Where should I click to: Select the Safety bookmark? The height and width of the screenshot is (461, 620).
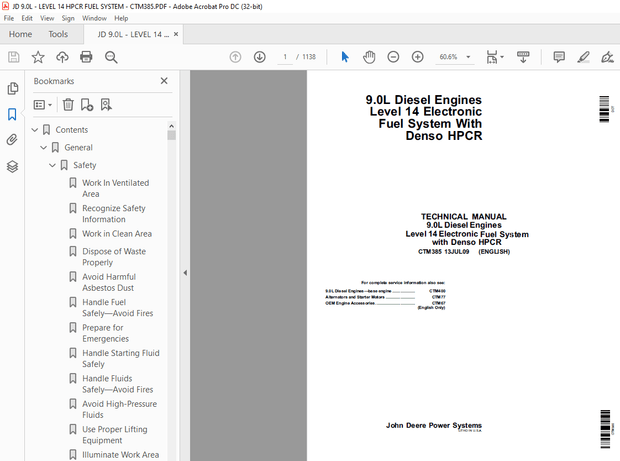[x=85, y=165]
